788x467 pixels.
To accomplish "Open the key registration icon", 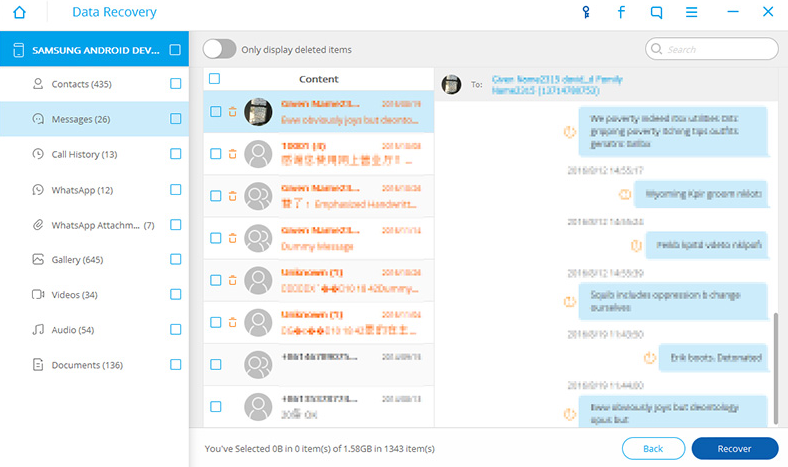I will click(586, 12).
